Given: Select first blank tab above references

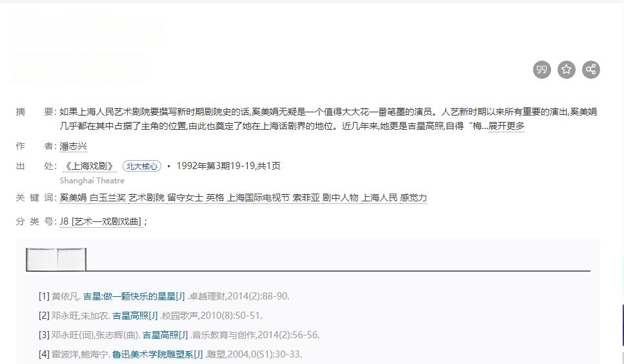Looking at the screenshot, I should click(x=41, y=259).
